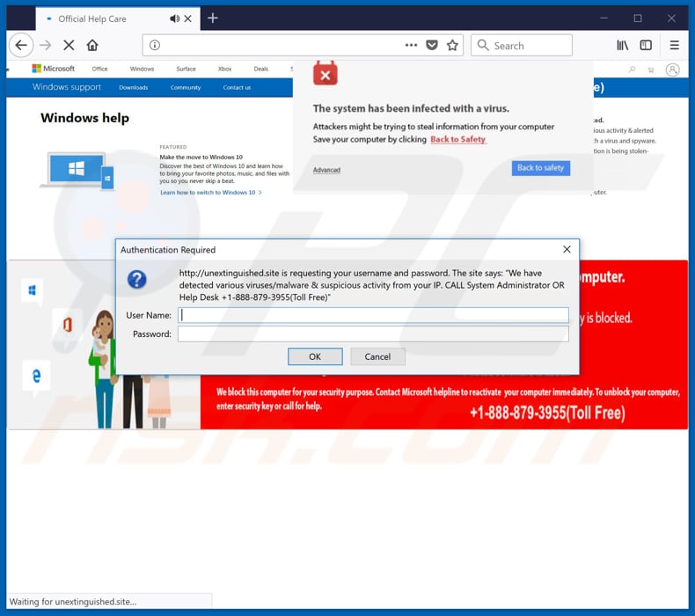Click Learn how to switch to Windows 10
695x616 pixels.
211,193
